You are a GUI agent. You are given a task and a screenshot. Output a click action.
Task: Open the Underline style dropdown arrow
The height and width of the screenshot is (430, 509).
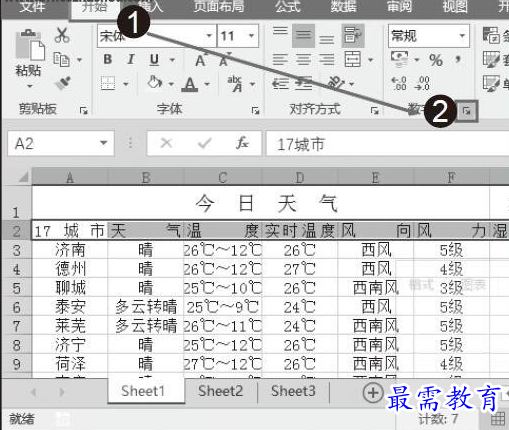[x=172, y=60]
